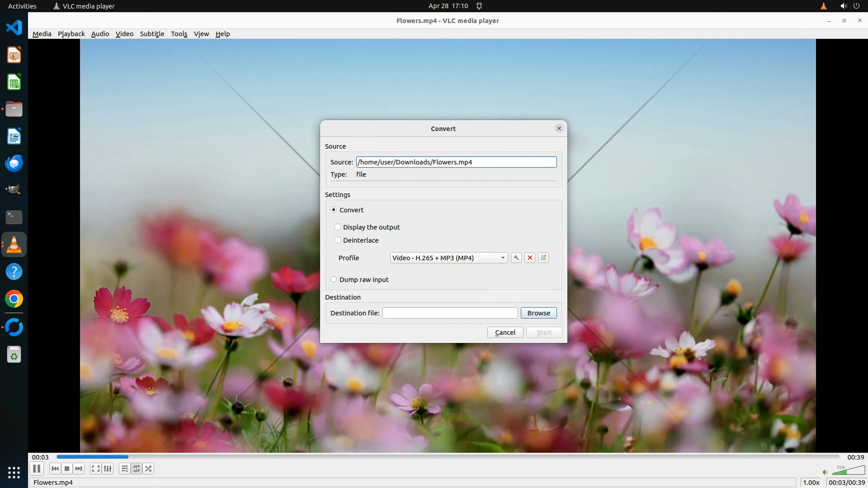
Task: Select the Dump raw input radio button
Action: pyautogui.click(x=334, y=279)
